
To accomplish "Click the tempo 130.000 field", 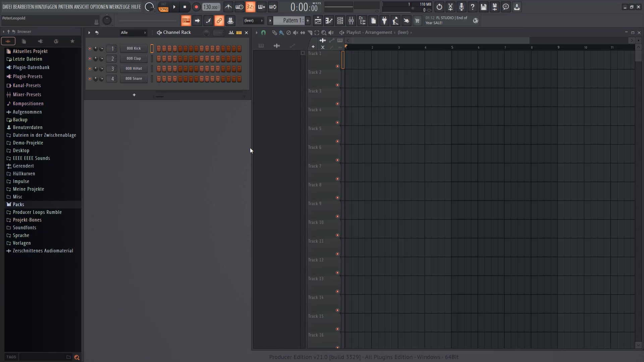I will (211, 7).
